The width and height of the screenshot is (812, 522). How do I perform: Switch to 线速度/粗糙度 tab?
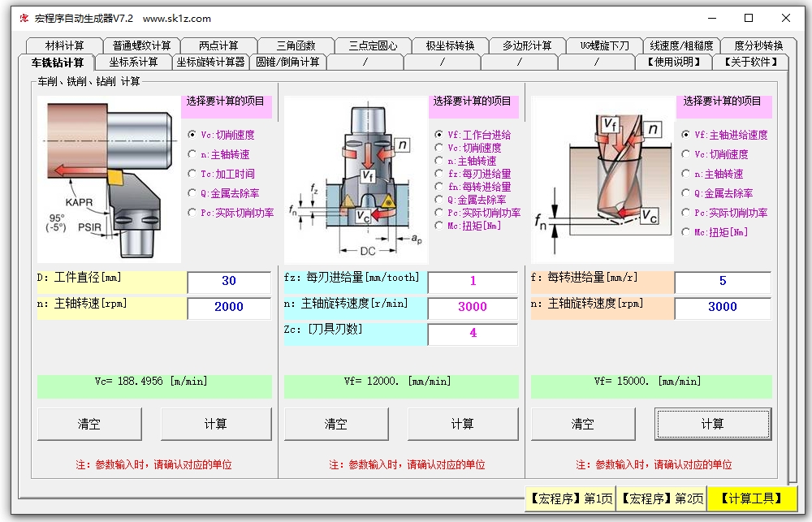tap(681, 45)
